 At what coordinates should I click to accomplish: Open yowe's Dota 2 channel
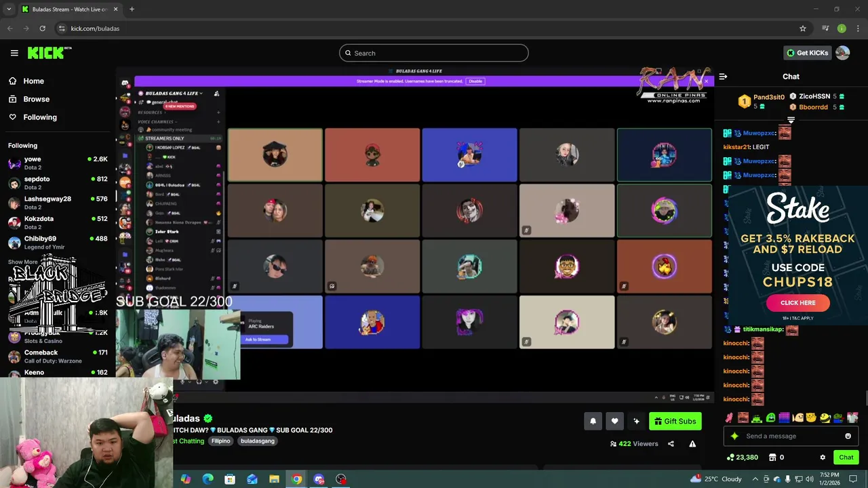tap(58, 163)
